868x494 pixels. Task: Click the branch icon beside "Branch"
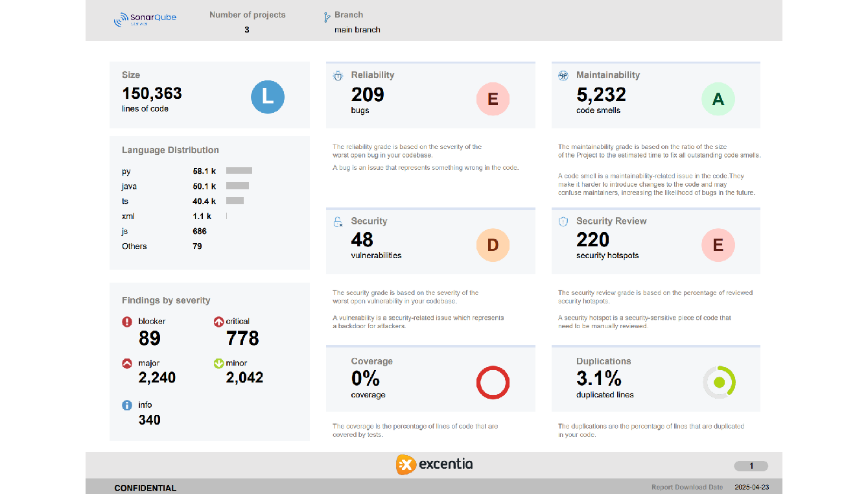tap(326, 15)
